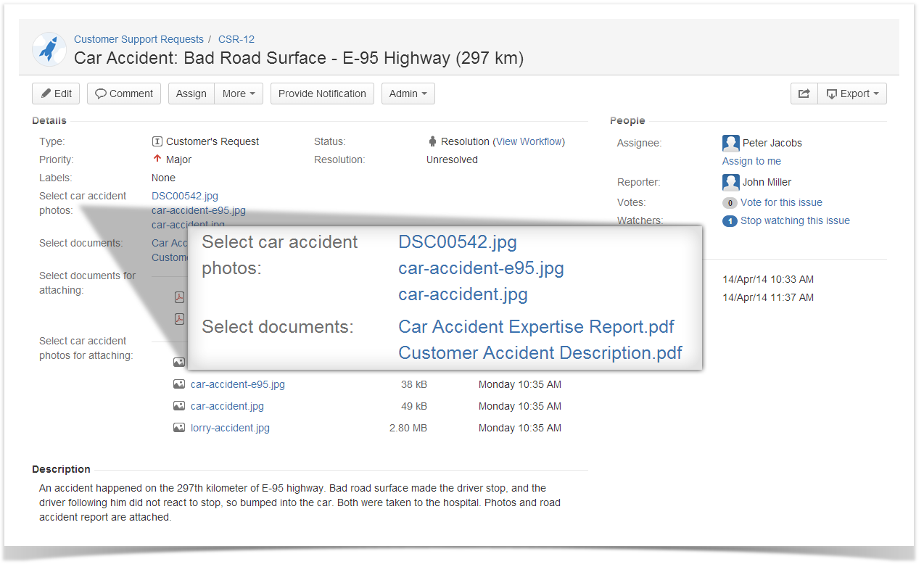Click the votes count badge
Viewport: 924px width, 567px height.
coord(730,203)
